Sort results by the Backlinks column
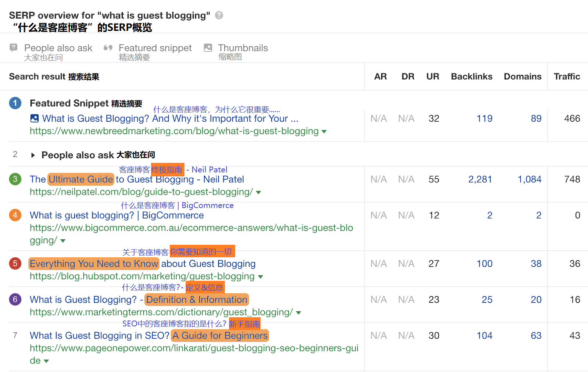Image resolution: width=588 pixels, height=372 pixels. 472,76
